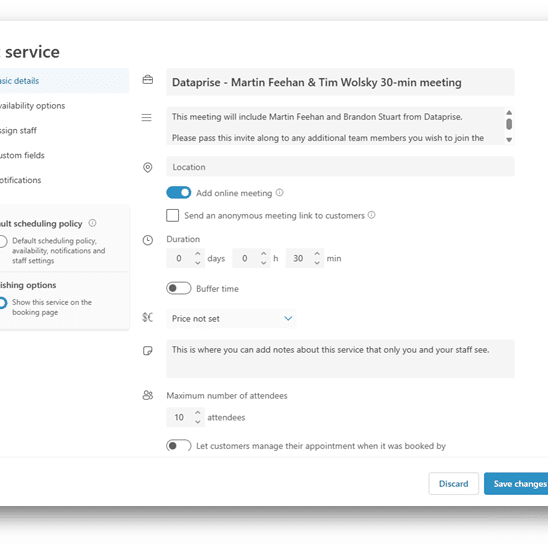Switch to the Custom fields tab

22,155
